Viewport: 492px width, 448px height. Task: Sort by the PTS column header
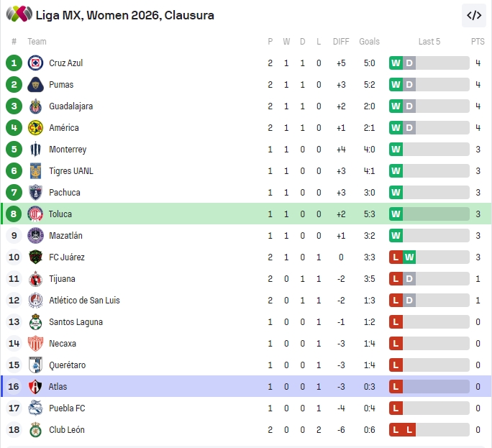pos(478,42)
